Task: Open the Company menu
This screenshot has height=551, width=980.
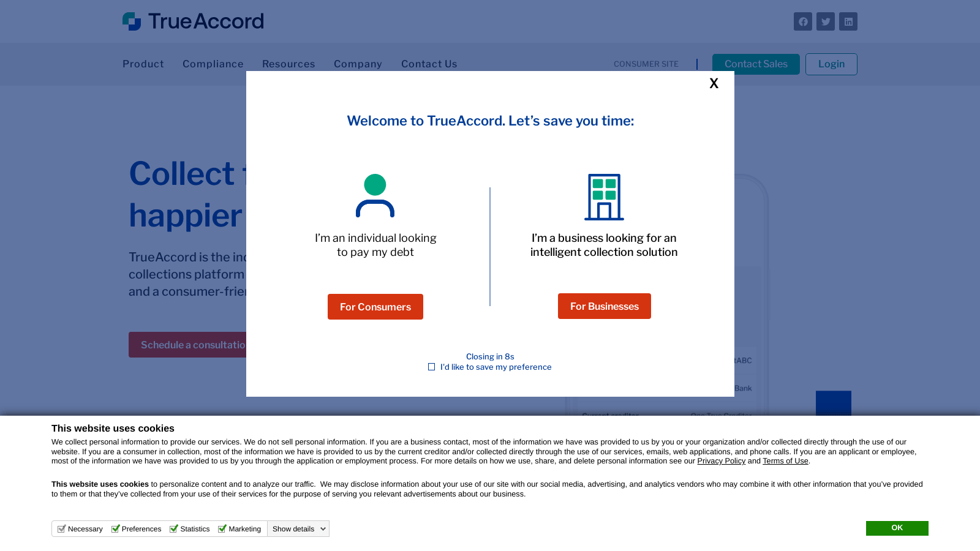Action: pos(358,64)
